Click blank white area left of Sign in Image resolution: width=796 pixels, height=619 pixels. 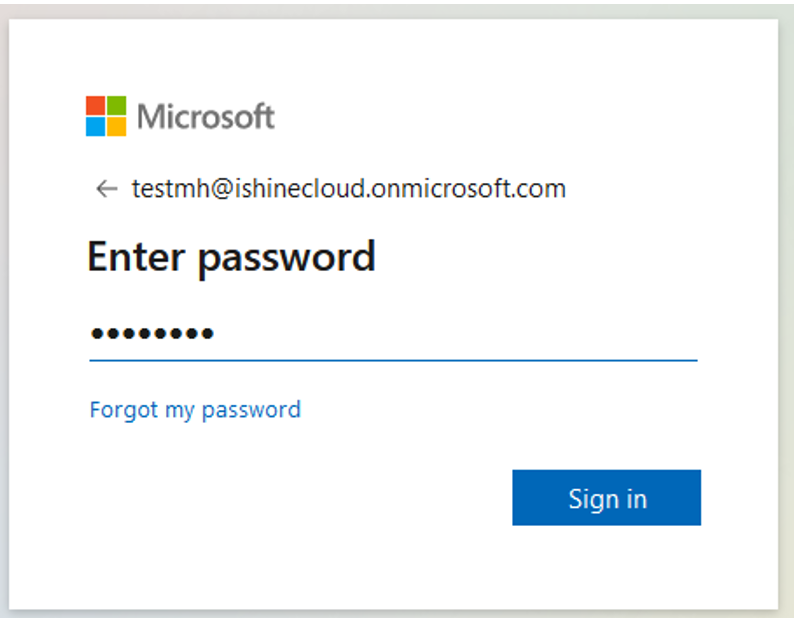tap(300, 498)
